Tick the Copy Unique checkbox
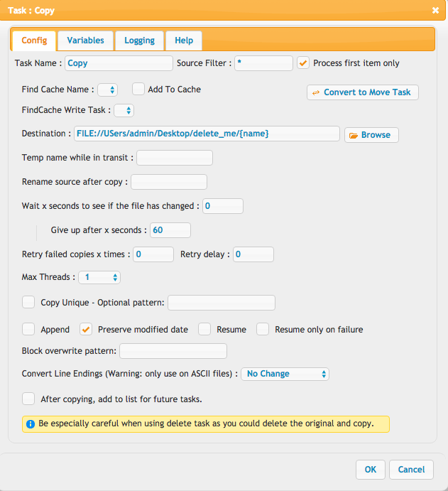Viewport: 448px width, 491px height. click(28, 302)
